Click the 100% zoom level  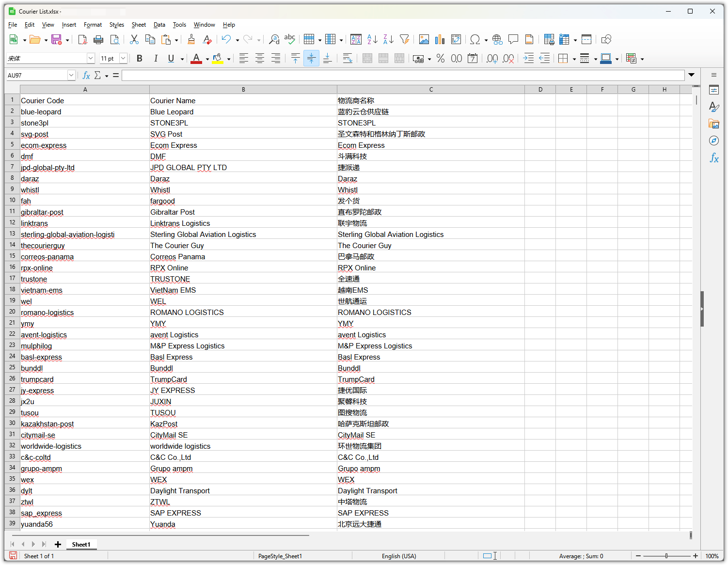click(712, 556)
